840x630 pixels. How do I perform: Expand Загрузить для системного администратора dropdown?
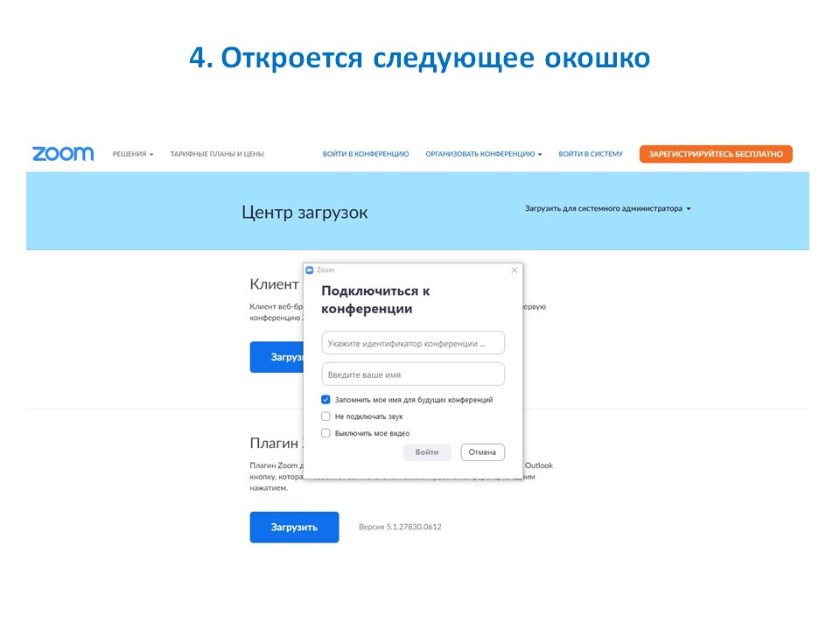tap(607, 209)
